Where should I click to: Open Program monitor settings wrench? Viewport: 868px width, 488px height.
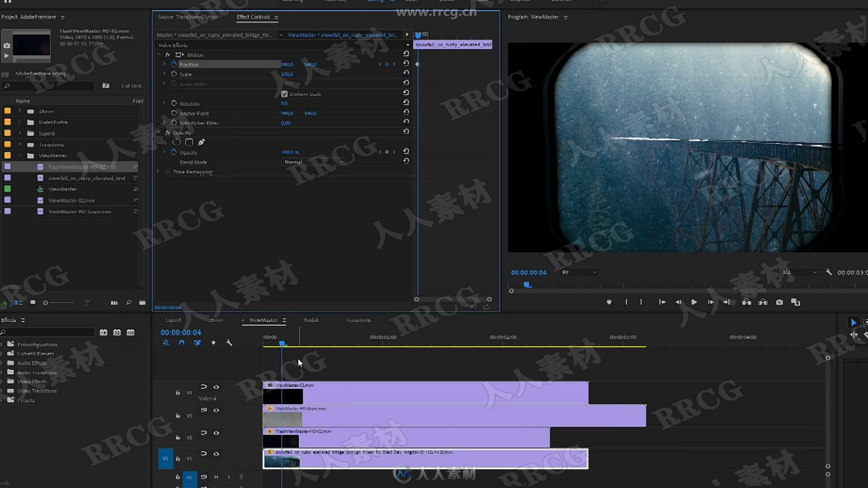(829, 272)
